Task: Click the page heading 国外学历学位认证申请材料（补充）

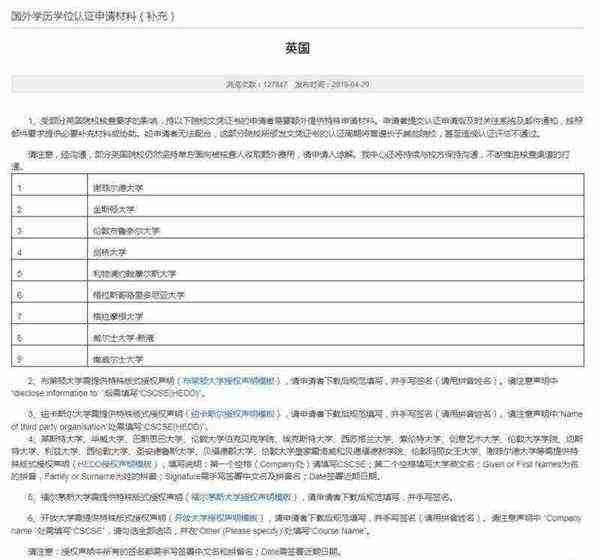Action: point(93,16)
